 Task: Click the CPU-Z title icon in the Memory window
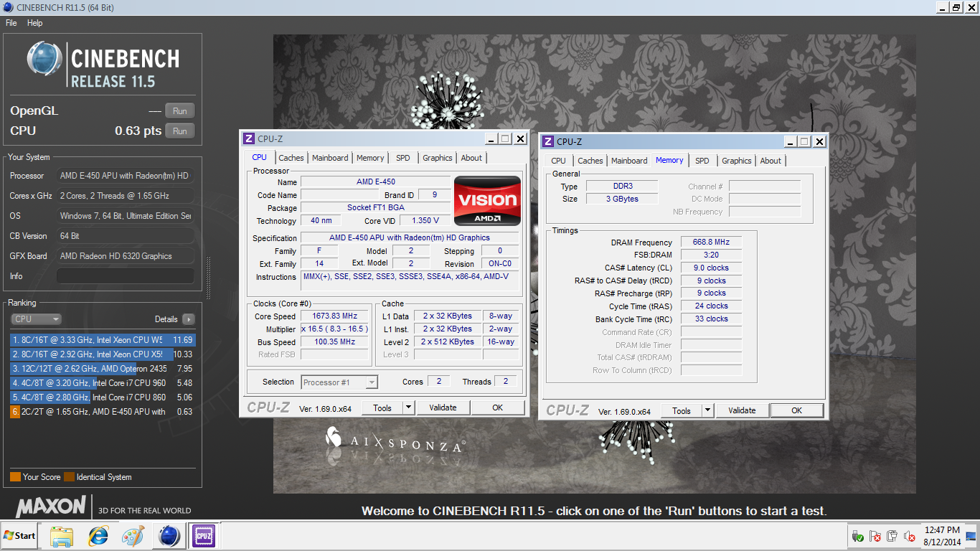tap(548, 142)
